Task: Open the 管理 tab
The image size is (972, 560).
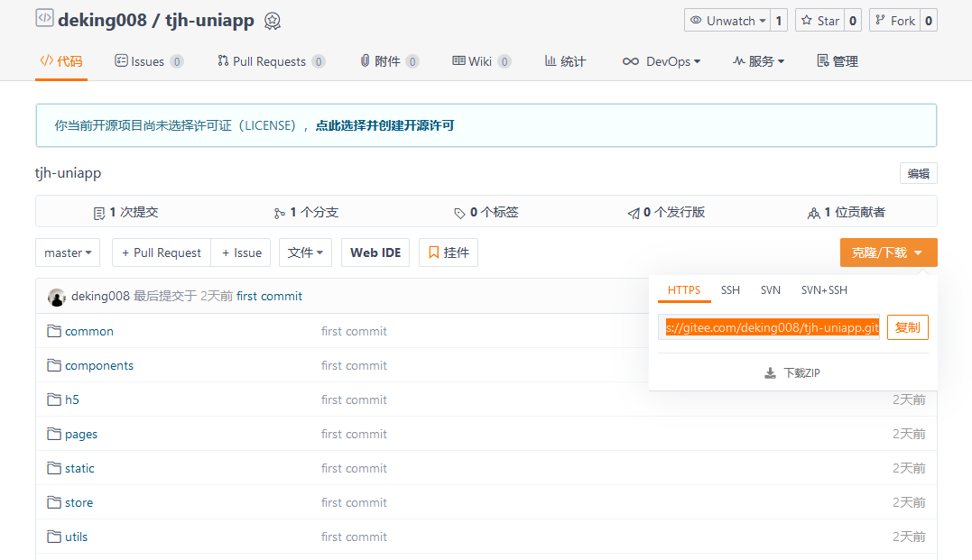Action: (838, 61)
